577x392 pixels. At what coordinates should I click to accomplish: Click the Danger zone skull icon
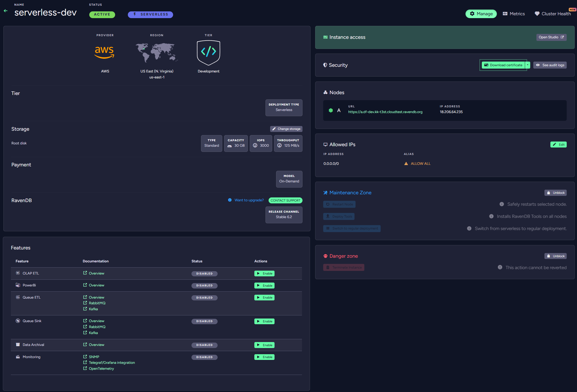325,256
